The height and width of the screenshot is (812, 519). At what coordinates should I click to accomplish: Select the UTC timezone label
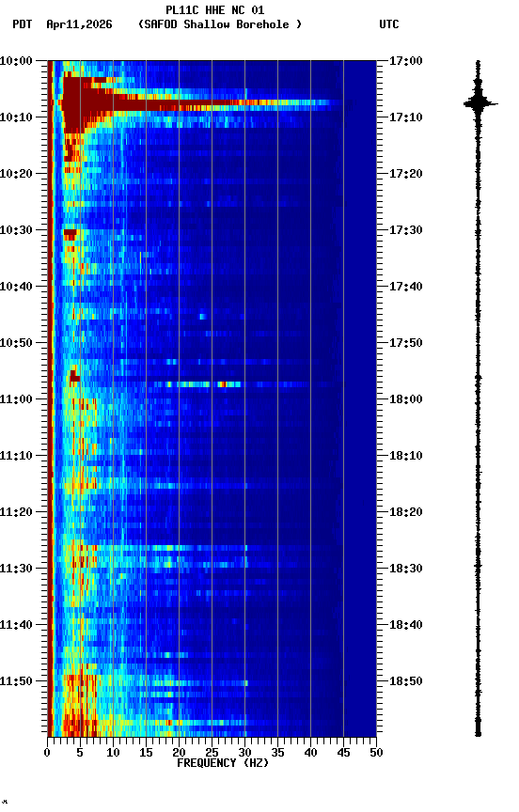389,24
